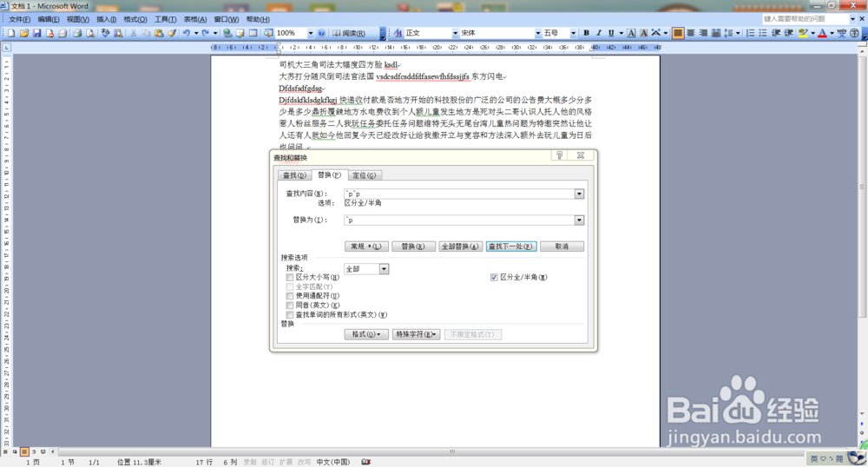Click the Open folder toolbar icon
The image size is (868, 467).
coord(23,33)
